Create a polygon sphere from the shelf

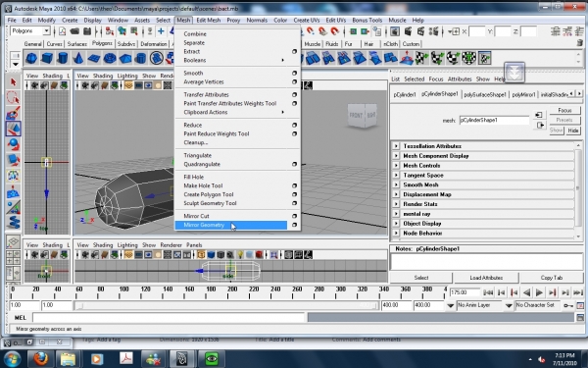31,58
